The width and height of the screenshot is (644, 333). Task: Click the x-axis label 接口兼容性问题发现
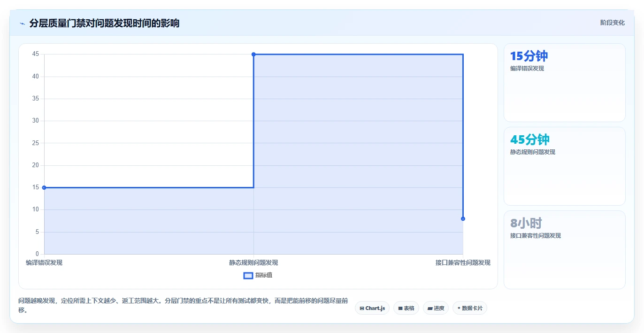[463, 263]
